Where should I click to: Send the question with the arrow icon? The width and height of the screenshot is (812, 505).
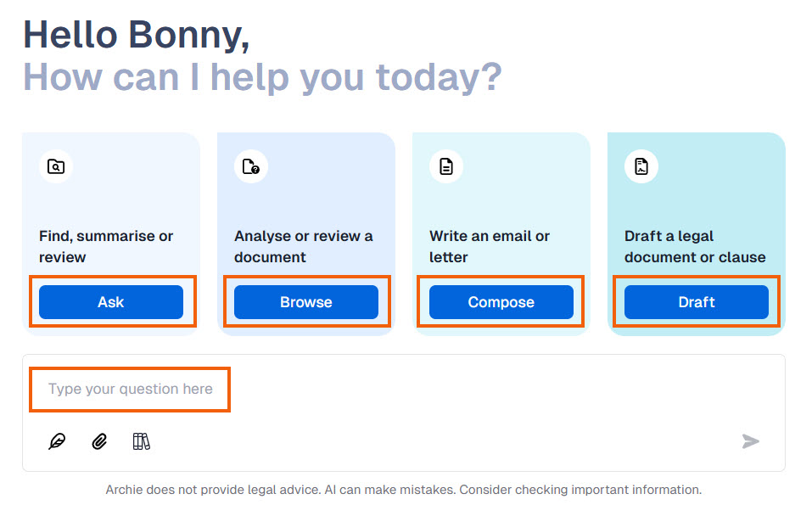[x=750, y=441]
